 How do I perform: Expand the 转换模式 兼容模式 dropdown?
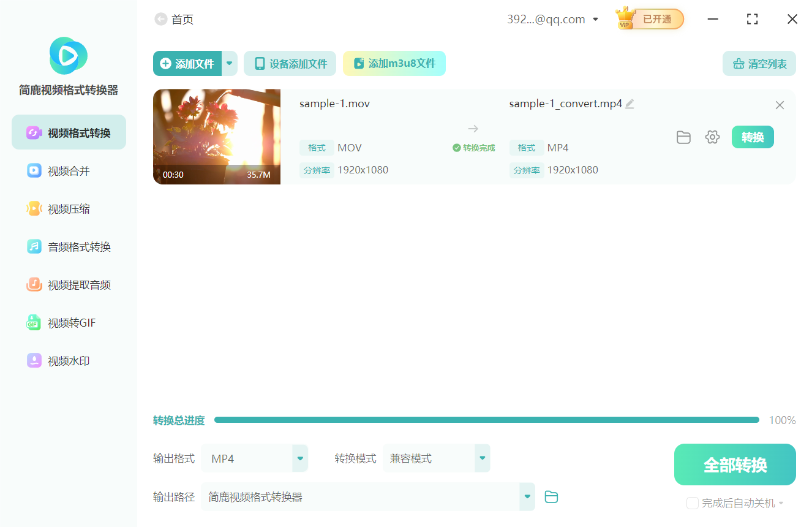pyautogui.click(x=437, y=458)
